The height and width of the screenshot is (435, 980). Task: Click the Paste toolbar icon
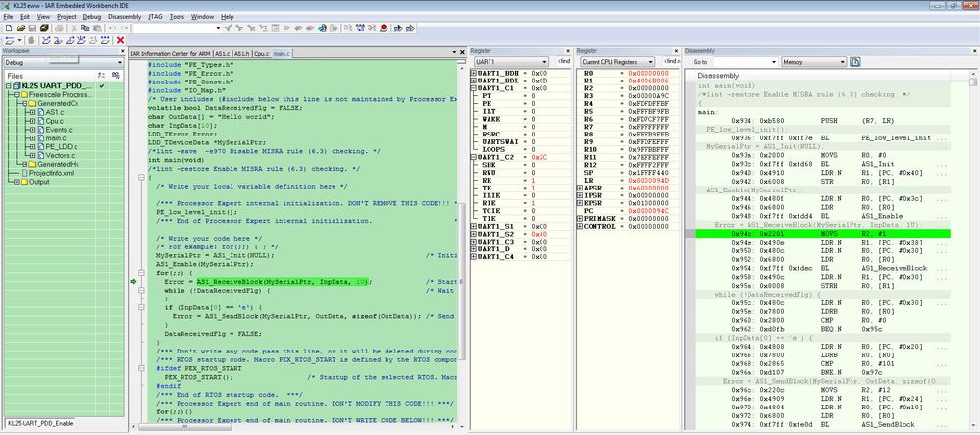click(x=97, y=28)
